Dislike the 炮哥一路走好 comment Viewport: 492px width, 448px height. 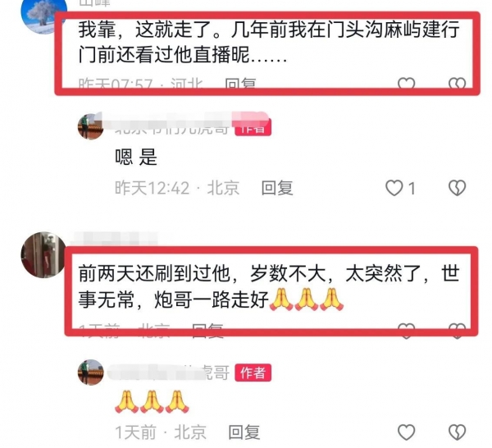pos(458,331)
